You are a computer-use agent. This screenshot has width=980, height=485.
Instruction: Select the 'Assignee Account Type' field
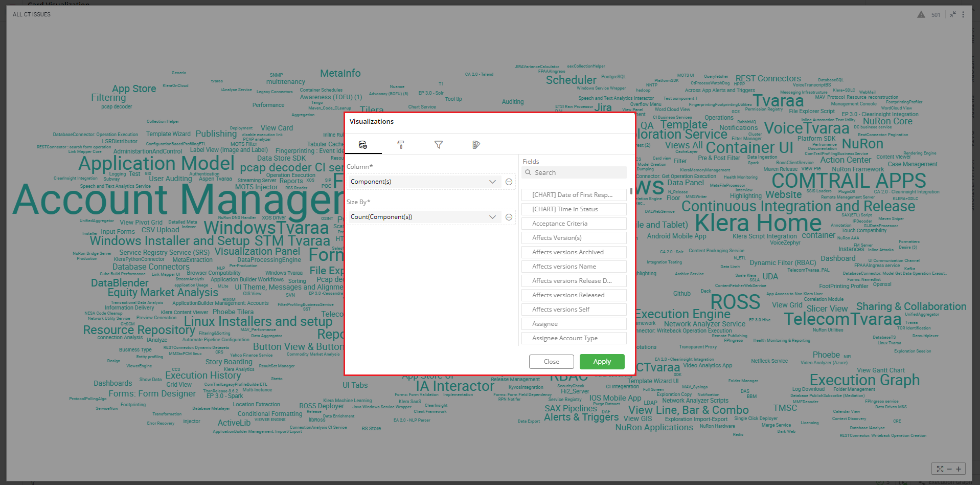574,338
